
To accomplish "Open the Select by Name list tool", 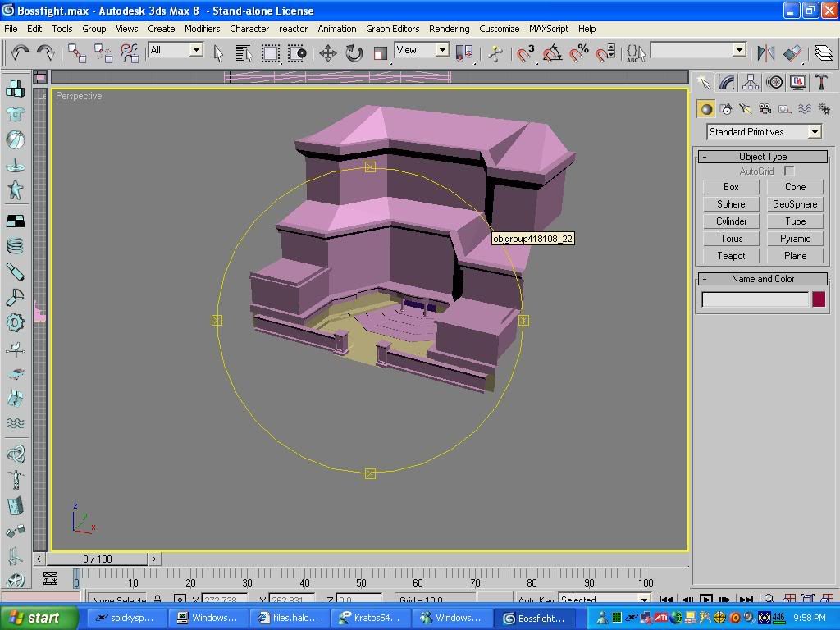I will coord(244,53).
